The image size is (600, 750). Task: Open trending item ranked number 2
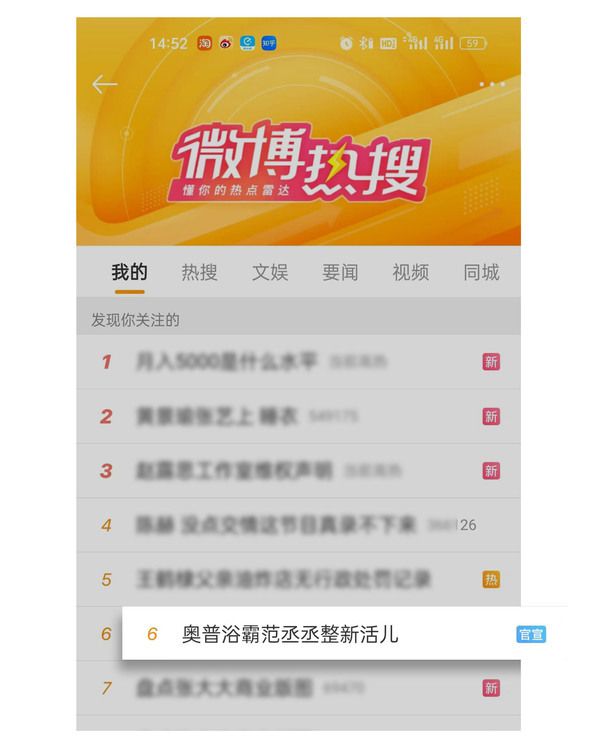click(x=299, y=416)
